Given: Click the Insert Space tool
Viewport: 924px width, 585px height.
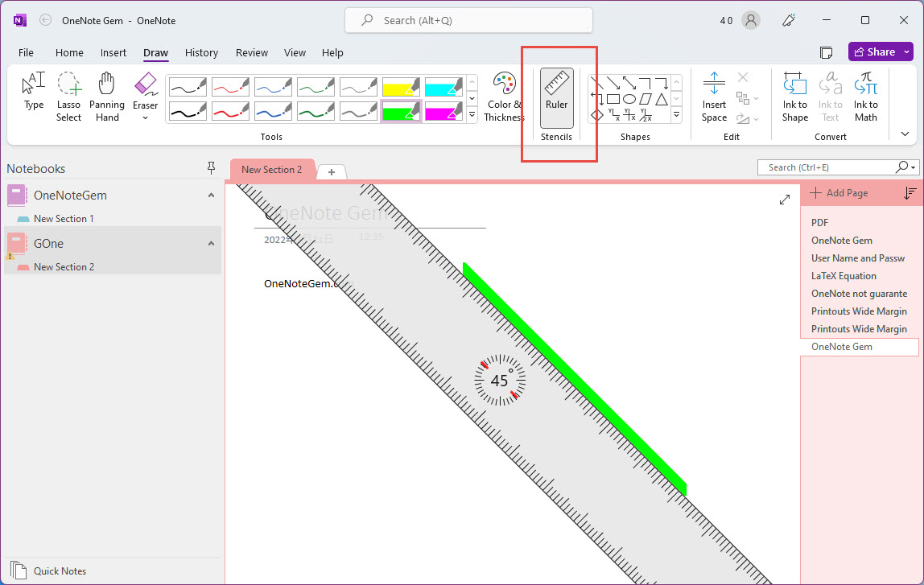Looking at the screenshot, I should point(714,97).
